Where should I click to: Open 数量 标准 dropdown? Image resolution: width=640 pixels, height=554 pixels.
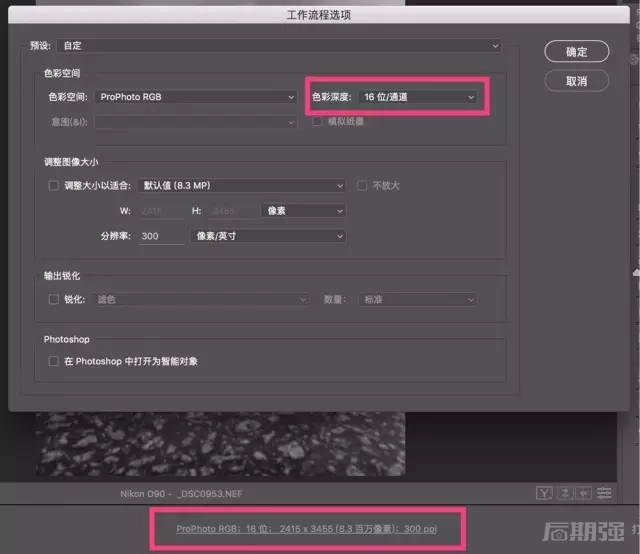point(417,300)
